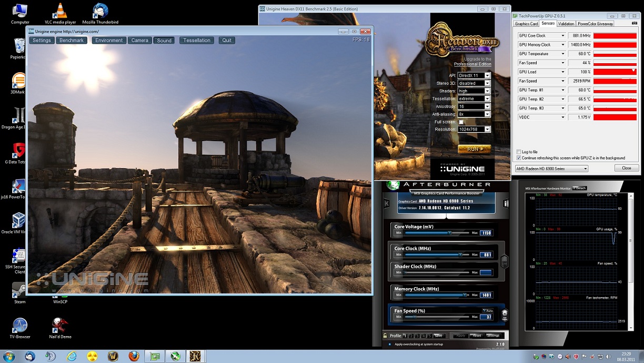Screen dimensions: 644x363
Task: Open AMD Radeon HD 6900 Series dropdown
Action: click(551, 169)
